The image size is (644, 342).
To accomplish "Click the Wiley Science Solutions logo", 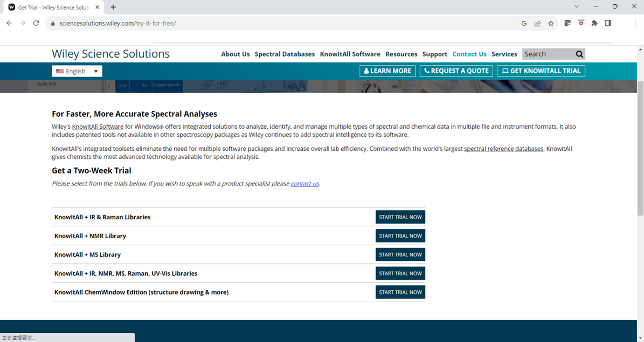I will [110, 54].
